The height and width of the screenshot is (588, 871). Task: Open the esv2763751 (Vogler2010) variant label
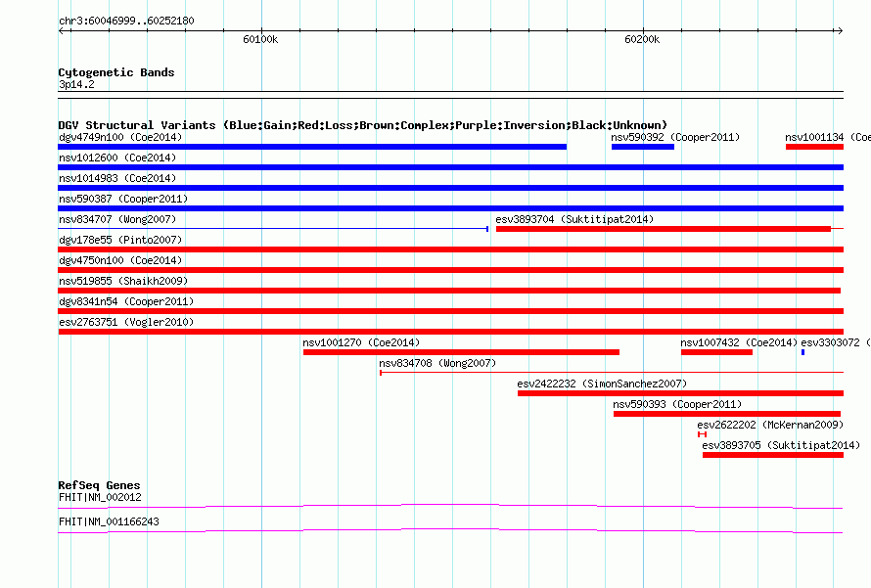[x=126, y=322]
